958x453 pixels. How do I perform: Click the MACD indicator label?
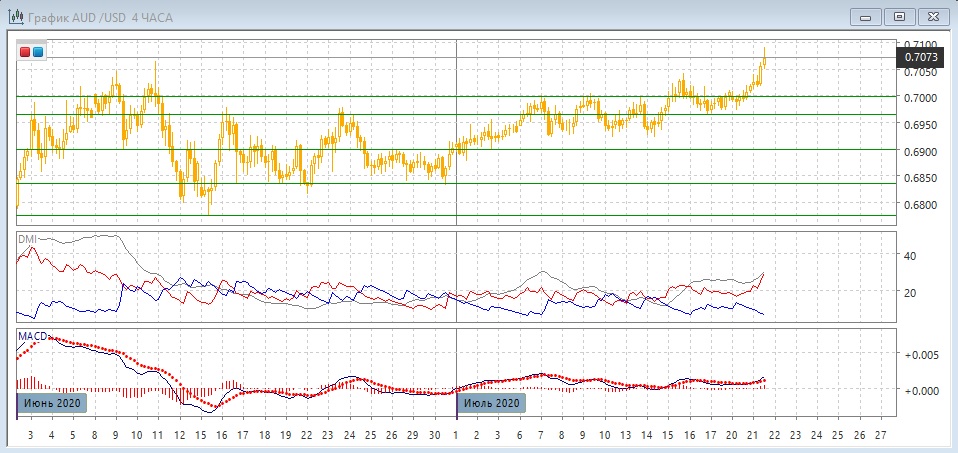pyautogui.click(x=32, y=335)
